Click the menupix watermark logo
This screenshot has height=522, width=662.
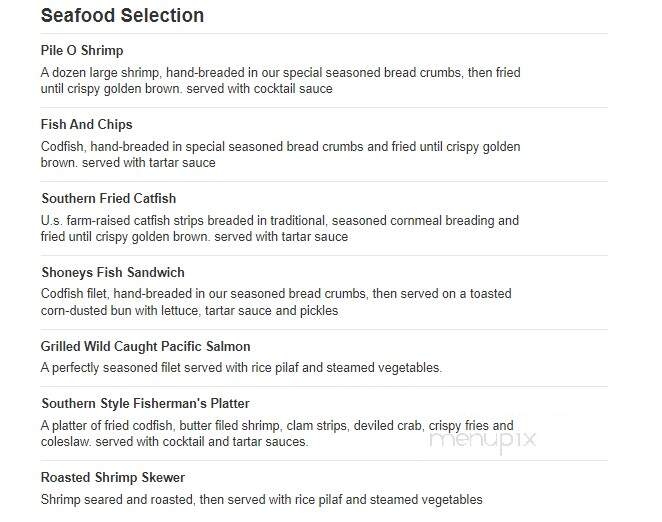(x=483, y=440)
